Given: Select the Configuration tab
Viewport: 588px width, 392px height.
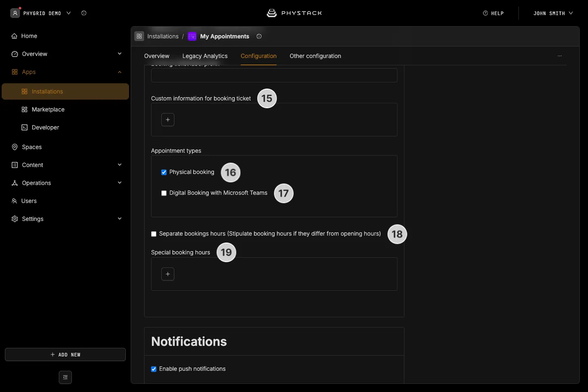Looking at the screenshot, I should (258, 56).
